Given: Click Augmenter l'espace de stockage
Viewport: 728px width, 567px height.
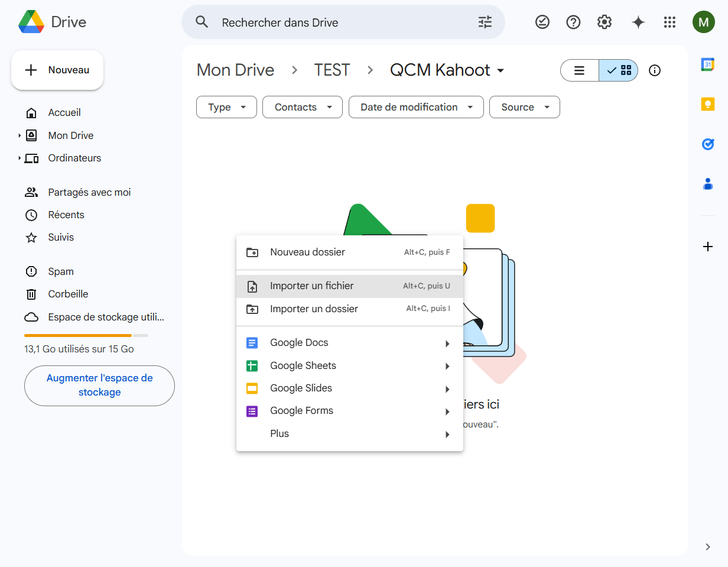Looking at the screenshot, I should click(99, 385).
